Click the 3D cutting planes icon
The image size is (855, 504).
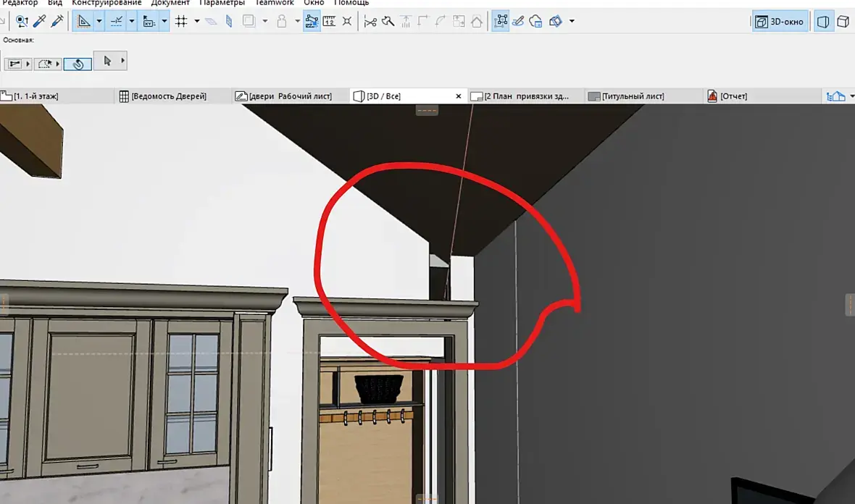(x=556, y=21)
